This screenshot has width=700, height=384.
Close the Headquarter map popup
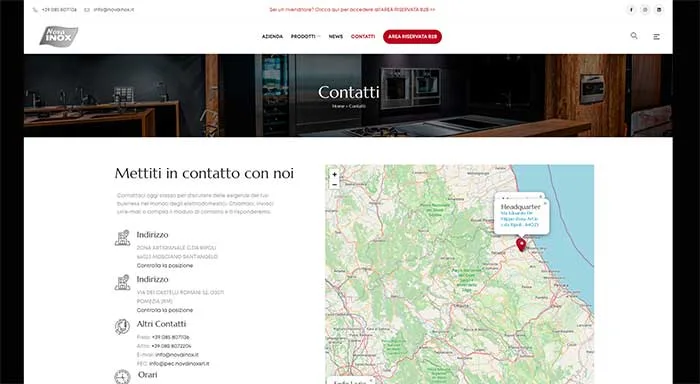[545, 203]
